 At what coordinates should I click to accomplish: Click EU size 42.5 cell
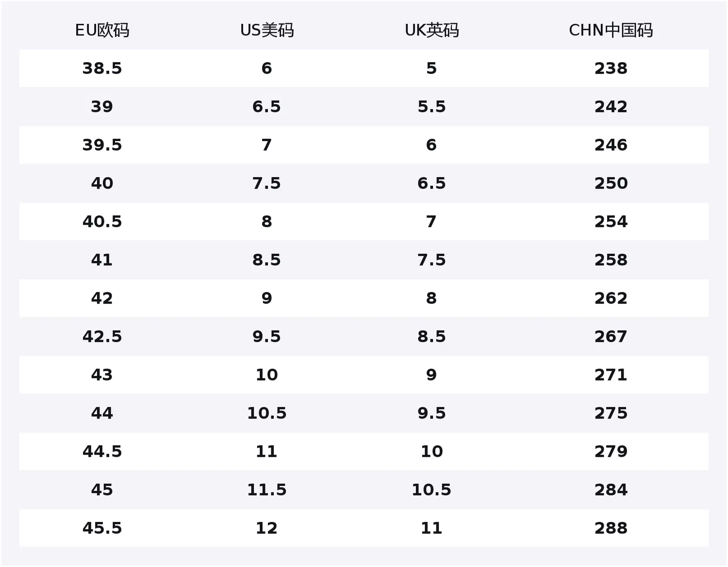click(x=102, y=337)
